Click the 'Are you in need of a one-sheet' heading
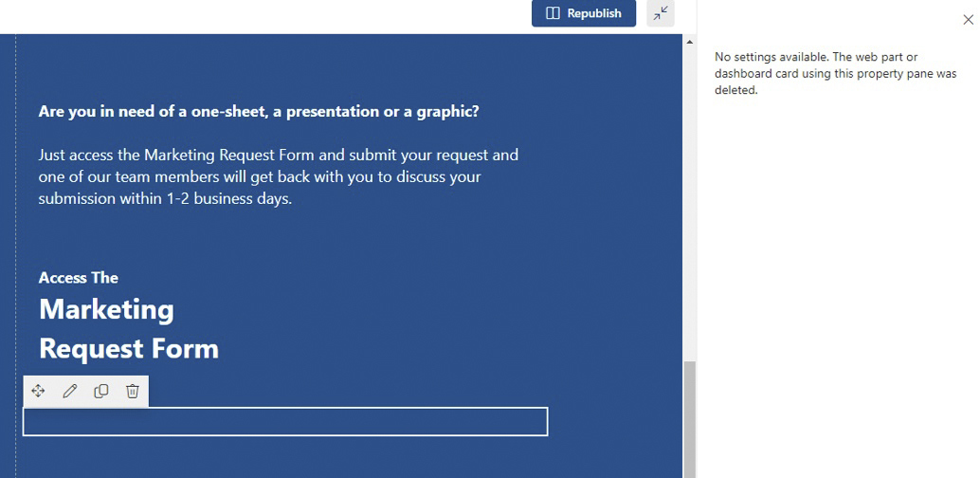Image resolution: width=980 pixels, height=478 pixels. click(x=259, y=112)
